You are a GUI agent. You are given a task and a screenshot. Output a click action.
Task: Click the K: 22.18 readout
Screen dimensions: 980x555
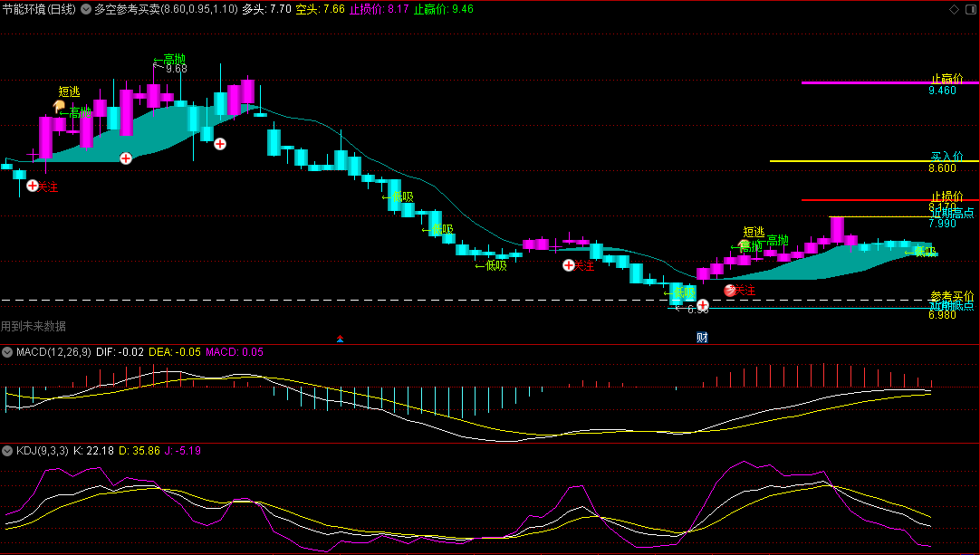(x=94, y=451)
